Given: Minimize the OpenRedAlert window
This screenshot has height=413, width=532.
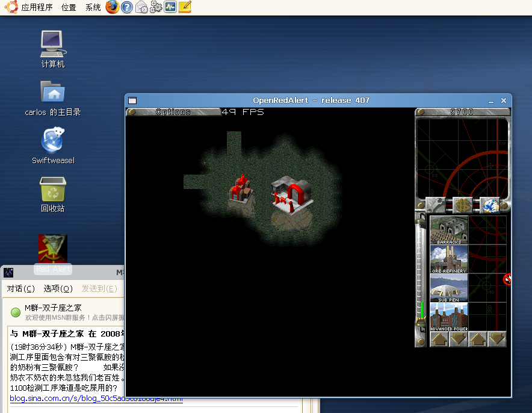Looking at the screenshot, I should click(x=491, y=101).
